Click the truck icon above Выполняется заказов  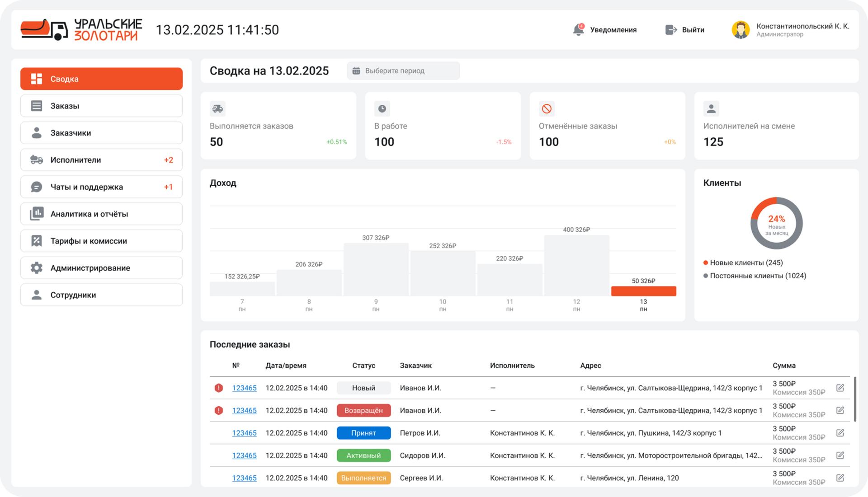click(217, 108)
